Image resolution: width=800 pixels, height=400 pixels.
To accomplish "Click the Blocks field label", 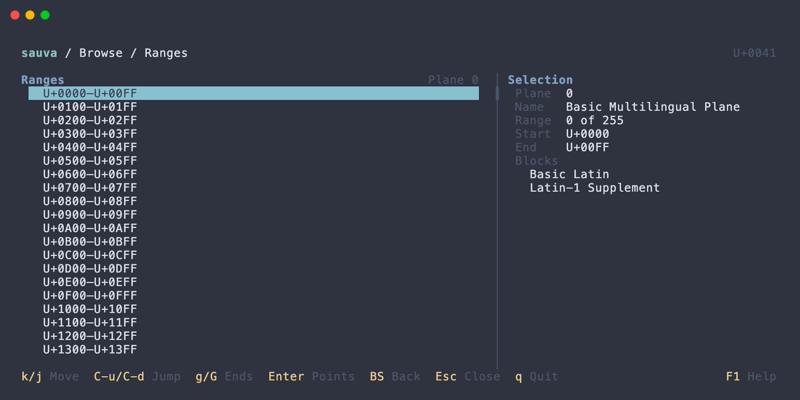I will [x=536, y=161].
